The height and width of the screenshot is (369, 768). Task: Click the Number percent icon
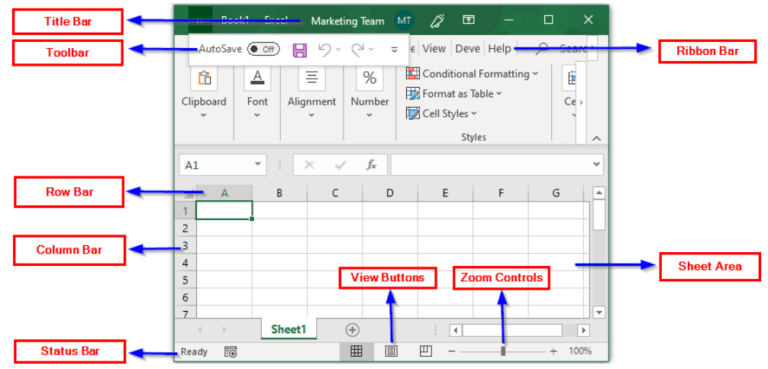pos(370,78)
